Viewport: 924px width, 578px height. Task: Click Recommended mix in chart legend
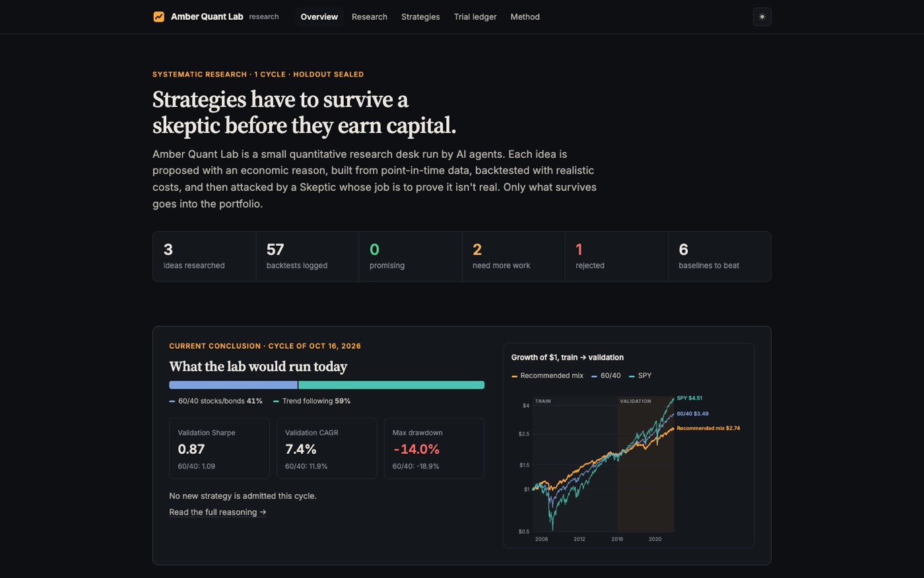click(547, 375)
